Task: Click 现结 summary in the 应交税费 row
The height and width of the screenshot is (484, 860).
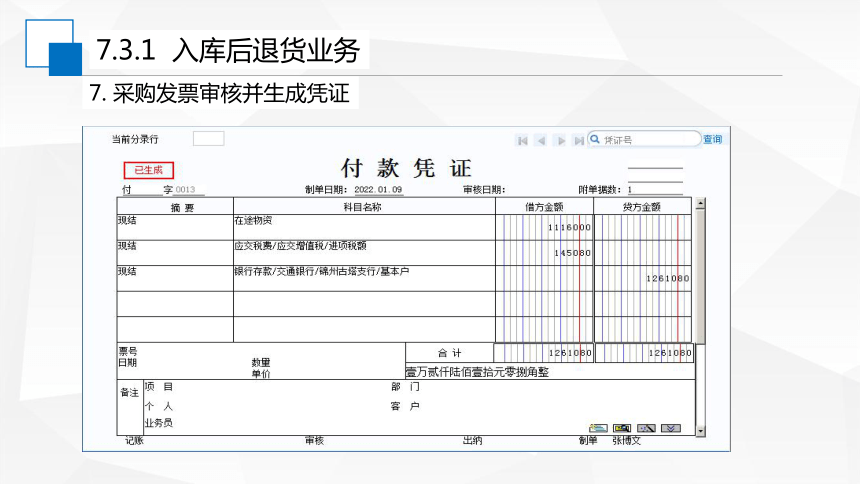Action: [x=127, y=245]
